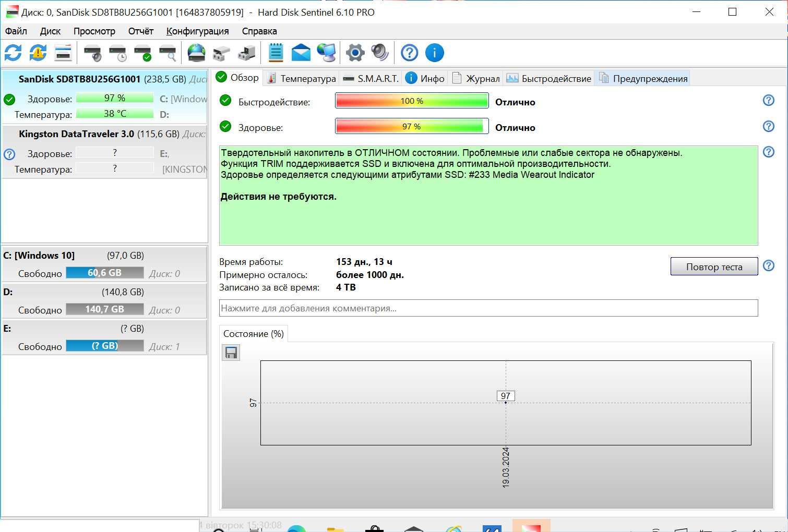The width and height of the screenshot is (788, 532).
Task: Click the globe with disk toolbar icon
Action: (x=196, y=53)
